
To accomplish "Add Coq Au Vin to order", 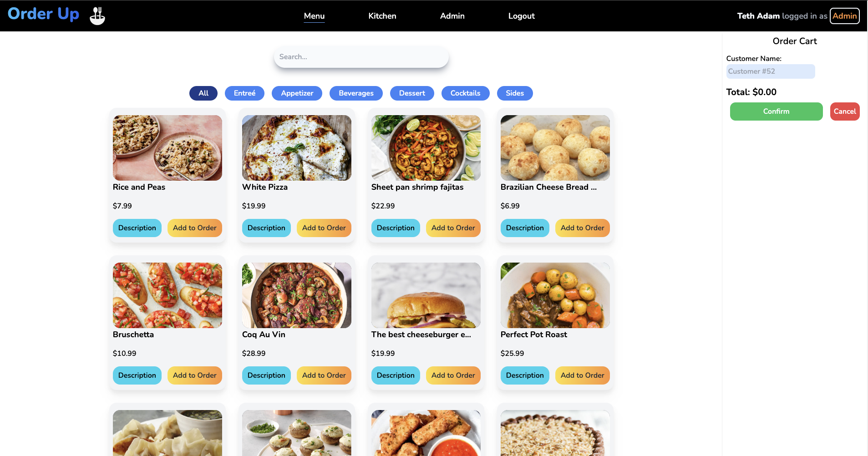I will click(x=324, y=375).
